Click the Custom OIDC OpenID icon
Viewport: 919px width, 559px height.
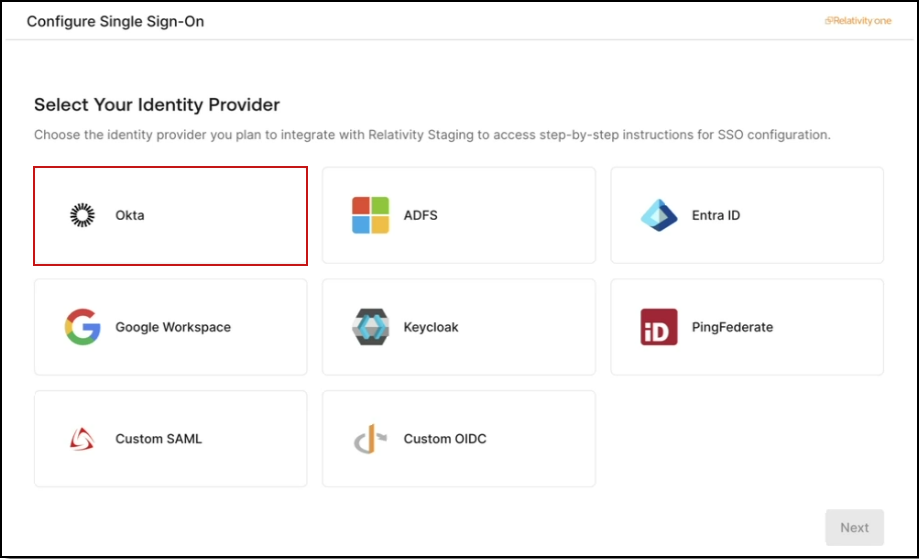370,439
